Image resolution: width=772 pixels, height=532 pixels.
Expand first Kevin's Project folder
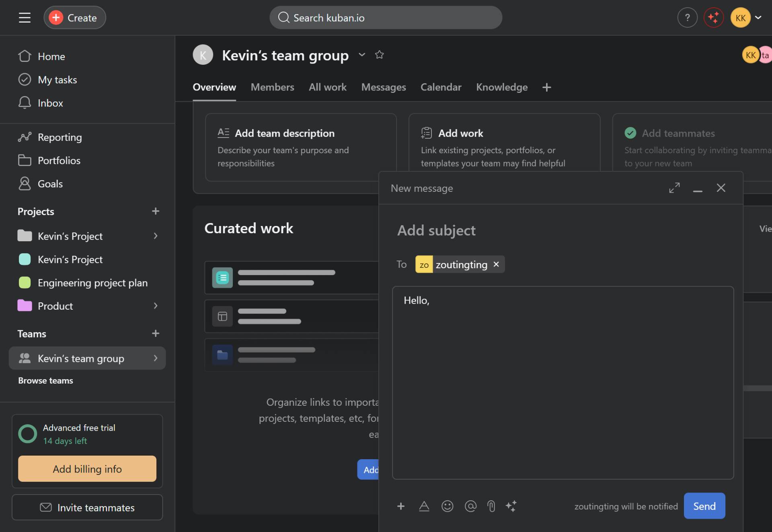click(x=156, y=236)
